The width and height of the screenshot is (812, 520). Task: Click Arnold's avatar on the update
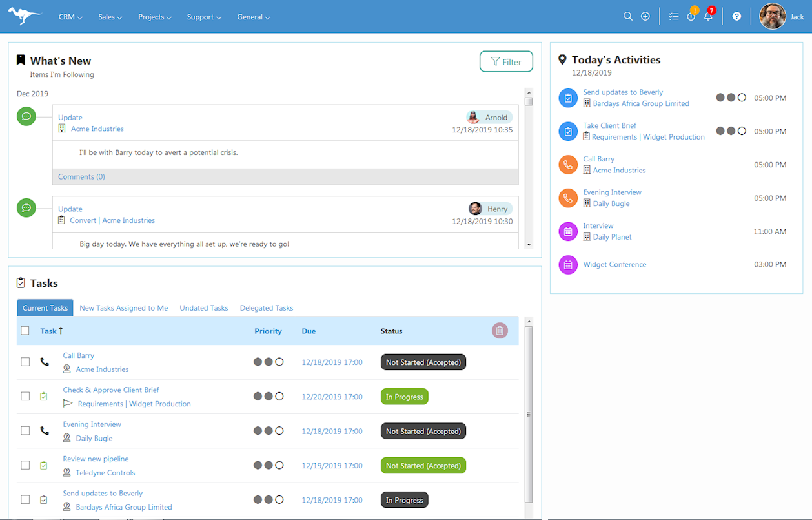click(474, 117)
